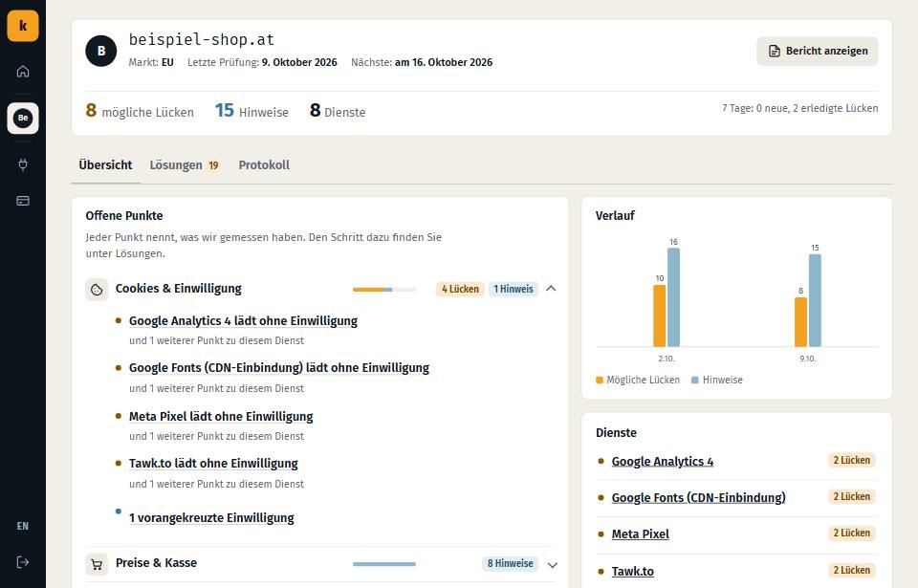Switch to the Übersicht tab

point(105,165)
